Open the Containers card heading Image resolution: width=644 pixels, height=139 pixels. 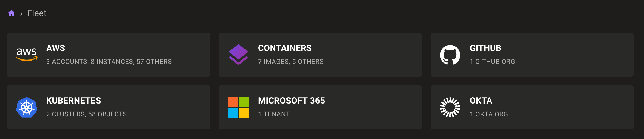tap(285, 48)
